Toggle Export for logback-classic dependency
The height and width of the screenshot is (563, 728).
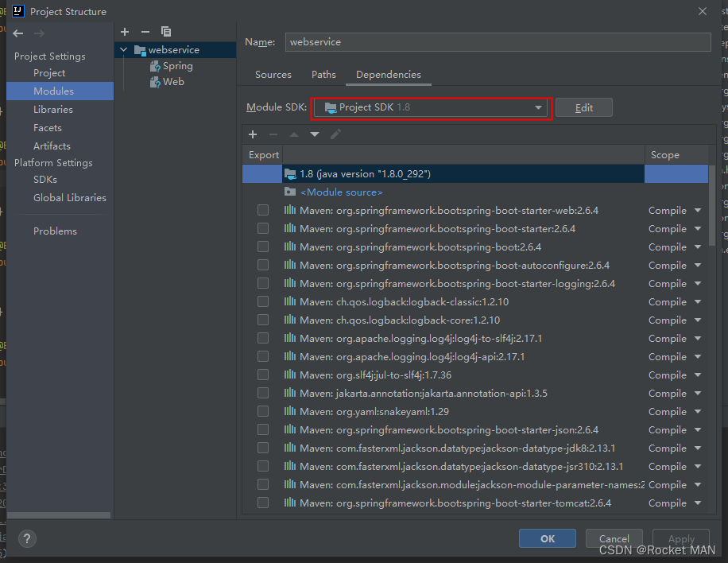pos(262,301)
